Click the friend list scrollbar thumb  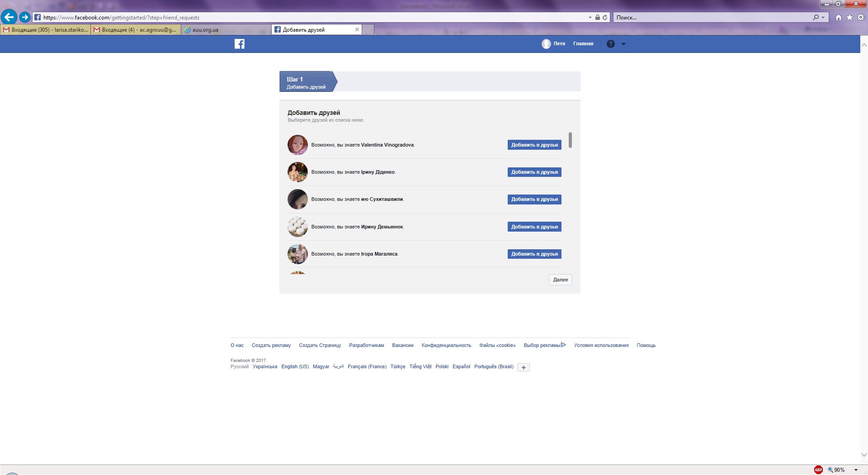(x=571, y=140)
